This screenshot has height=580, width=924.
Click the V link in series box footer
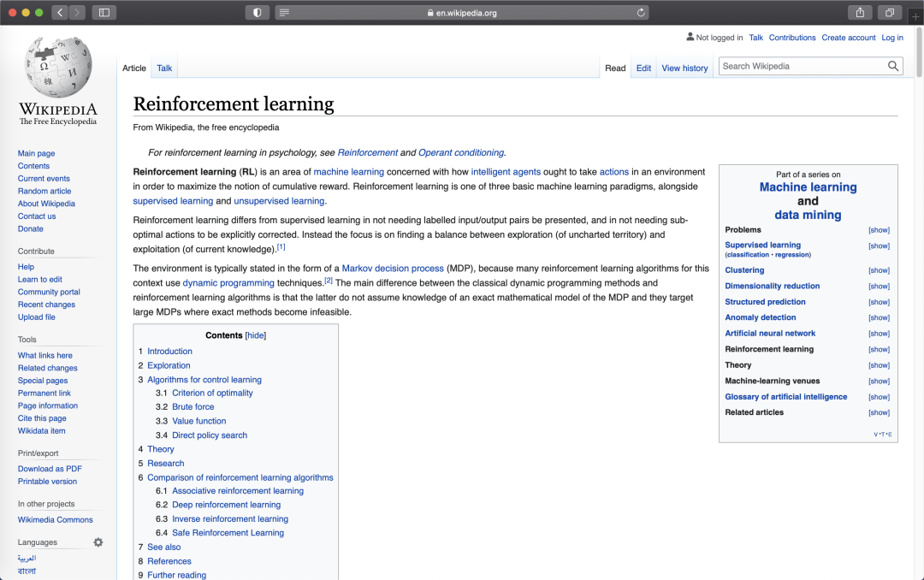[876, 435]
